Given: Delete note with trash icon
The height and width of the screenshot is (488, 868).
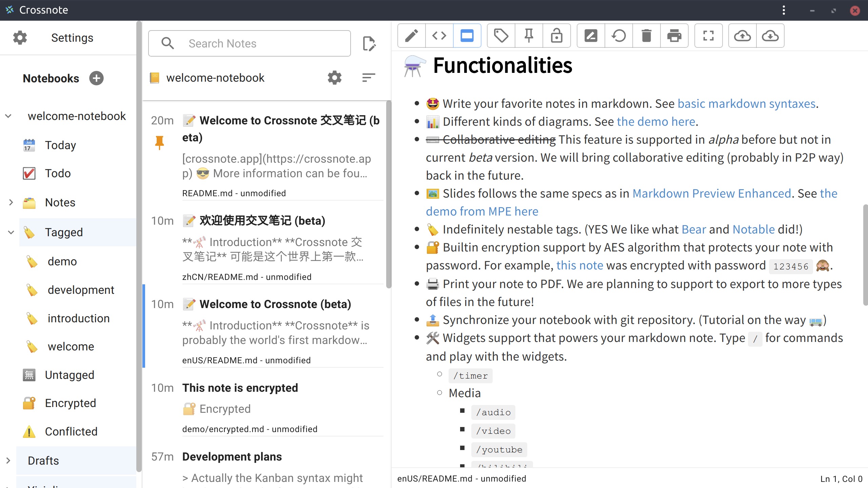Looking at the screenshot, I should (x=646, y=36).
